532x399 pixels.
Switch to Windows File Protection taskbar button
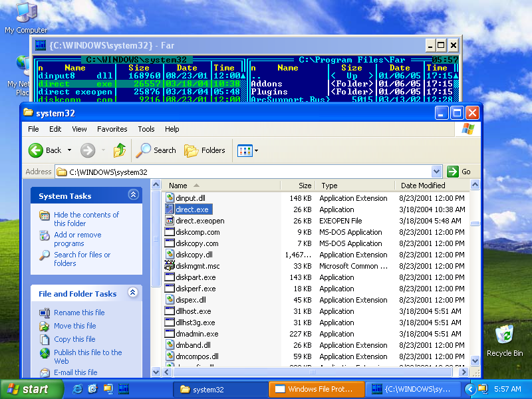coord(317,389)
